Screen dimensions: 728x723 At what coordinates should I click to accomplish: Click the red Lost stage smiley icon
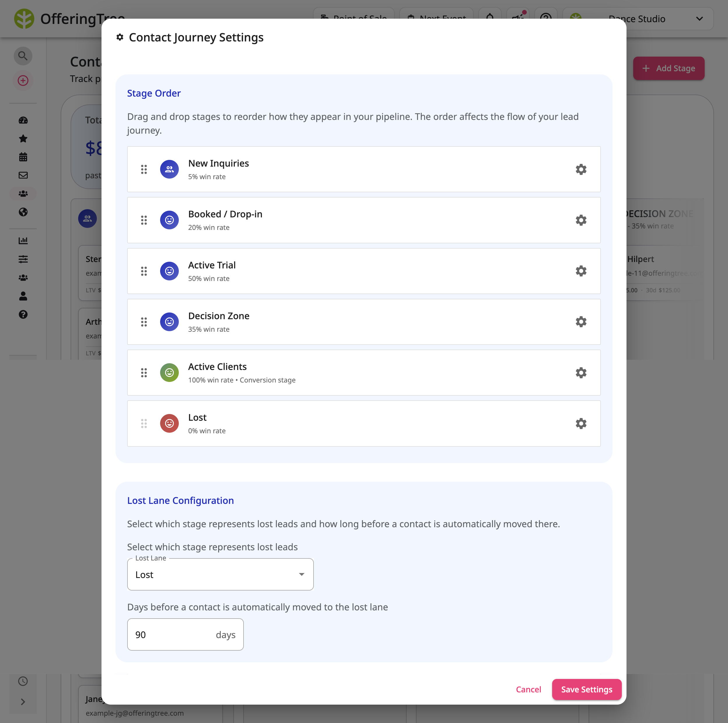coord(169,423)
